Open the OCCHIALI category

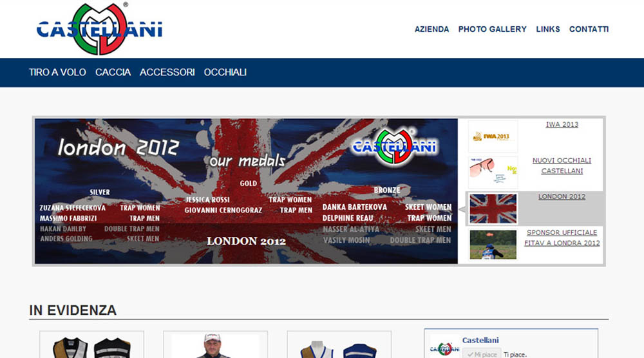tap(225, 72)
